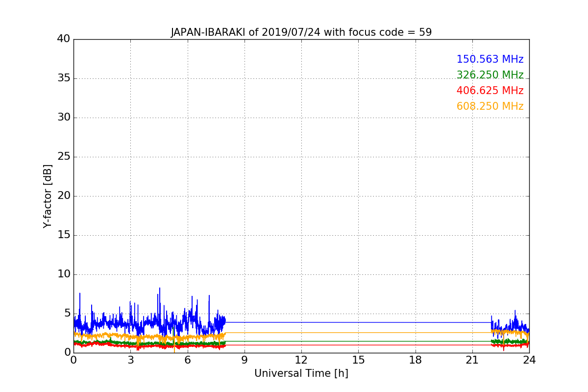Select the 9 hour tick label
This screenshot has height=392, width=588.
(244, 360)
